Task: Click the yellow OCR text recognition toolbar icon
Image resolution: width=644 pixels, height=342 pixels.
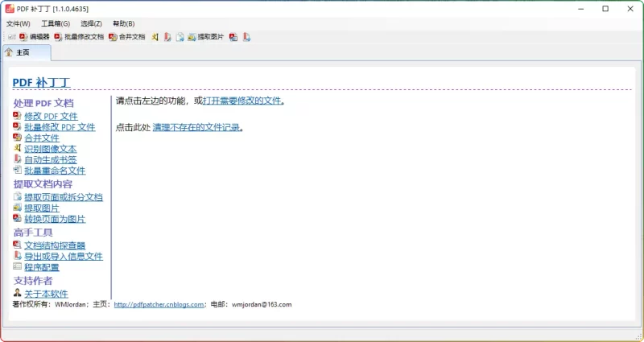Action: [155, 37]
